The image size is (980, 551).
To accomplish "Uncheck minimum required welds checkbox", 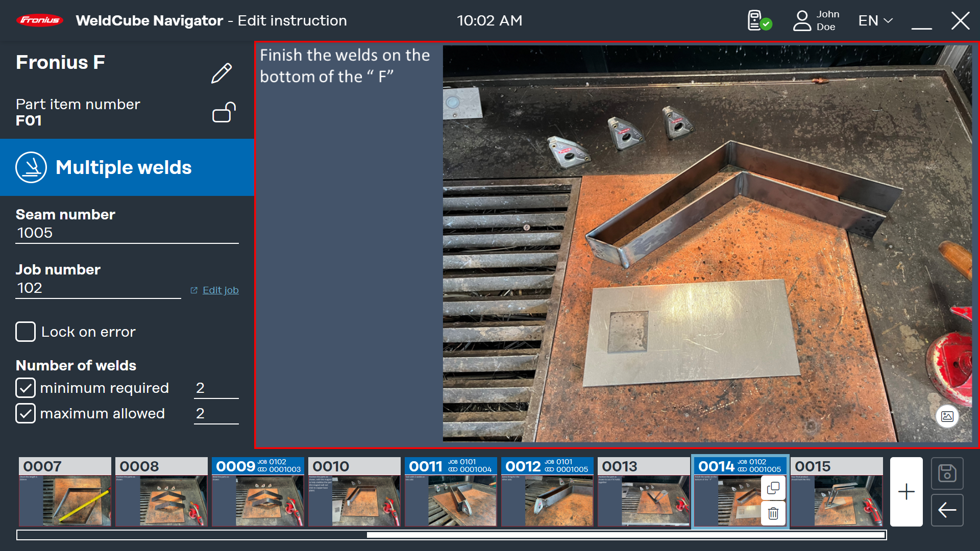I will [26, 388].
